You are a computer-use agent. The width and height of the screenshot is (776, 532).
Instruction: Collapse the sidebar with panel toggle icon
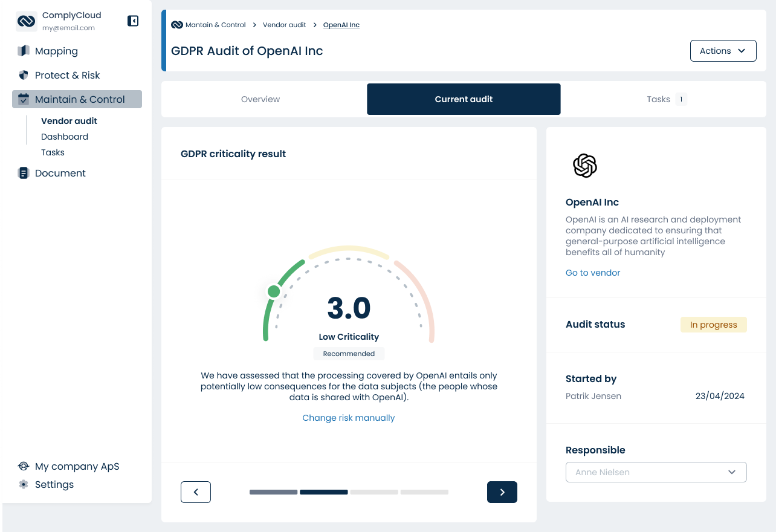(133, 21)
